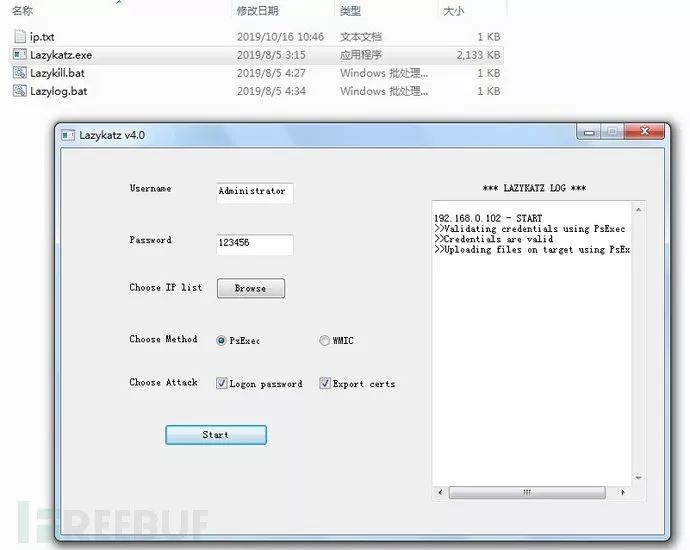
Task: Click the log scroll down arrow
Action: (x=639, y=478)
